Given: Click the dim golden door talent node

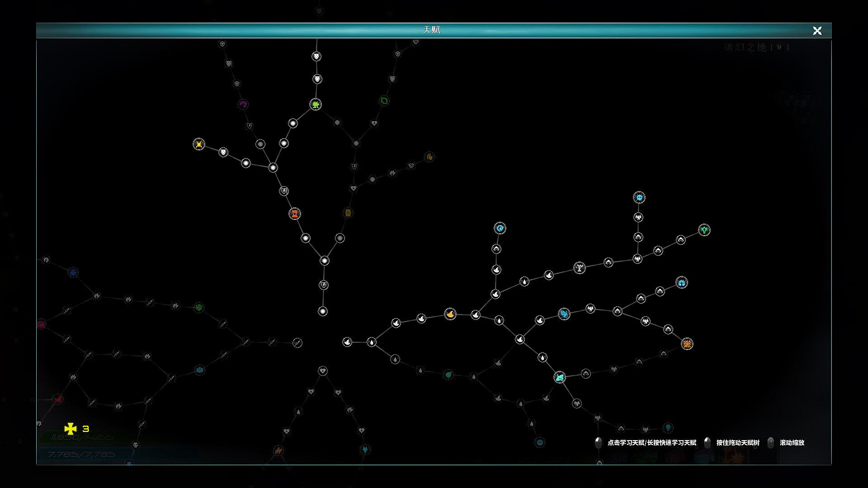Looking at the screenshot, I should pyautogui.click(x=348, y=213).
